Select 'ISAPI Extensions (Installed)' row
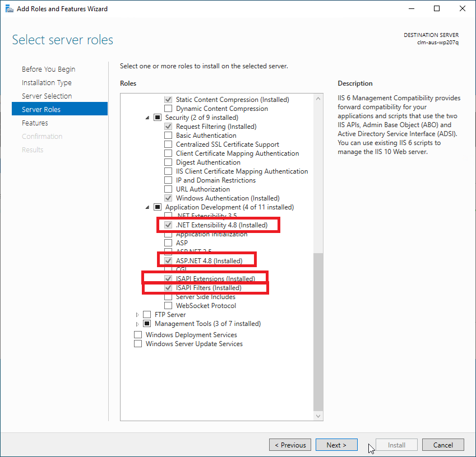Image resolution: width=476 pixels, height=457 pixels. pos(215,279)
